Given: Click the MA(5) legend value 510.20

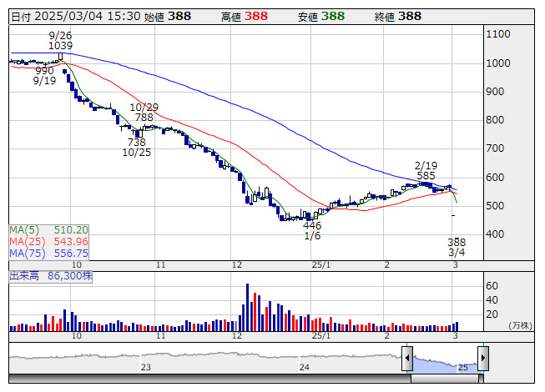Looking at the screenshot, I should click(71, 230).
